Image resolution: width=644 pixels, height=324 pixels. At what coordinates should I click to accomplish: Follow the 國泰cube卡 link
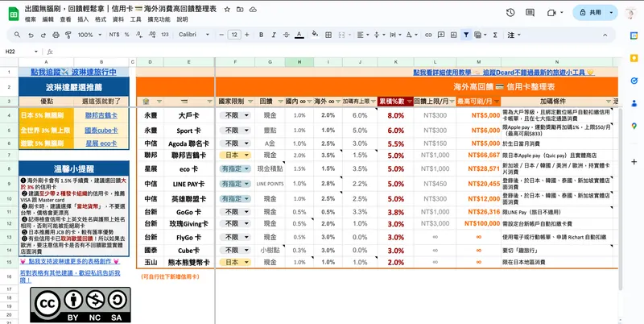pyautogui.click(x=101, y=131)
